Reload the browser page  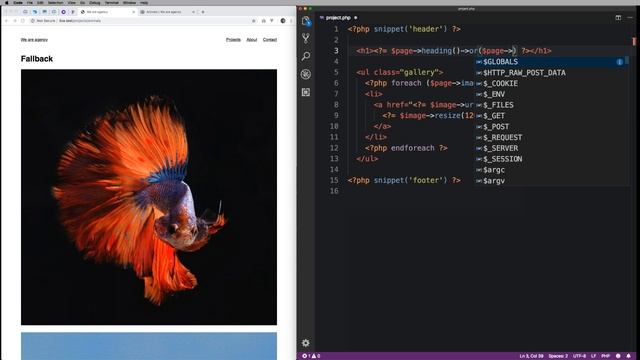[23, 20]
